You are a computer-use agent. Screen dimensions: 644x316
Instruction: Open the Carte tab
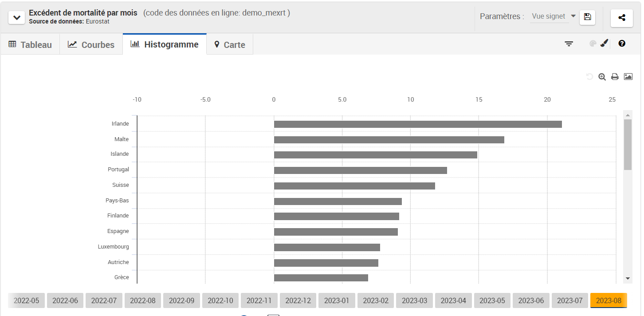pos(229,45)
